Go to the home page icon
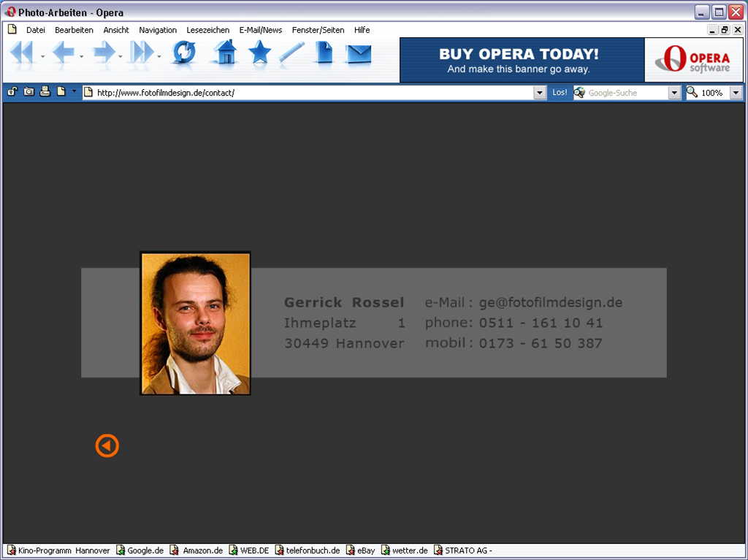The width and height of the screenshot is (748, 560). point(225,52)
